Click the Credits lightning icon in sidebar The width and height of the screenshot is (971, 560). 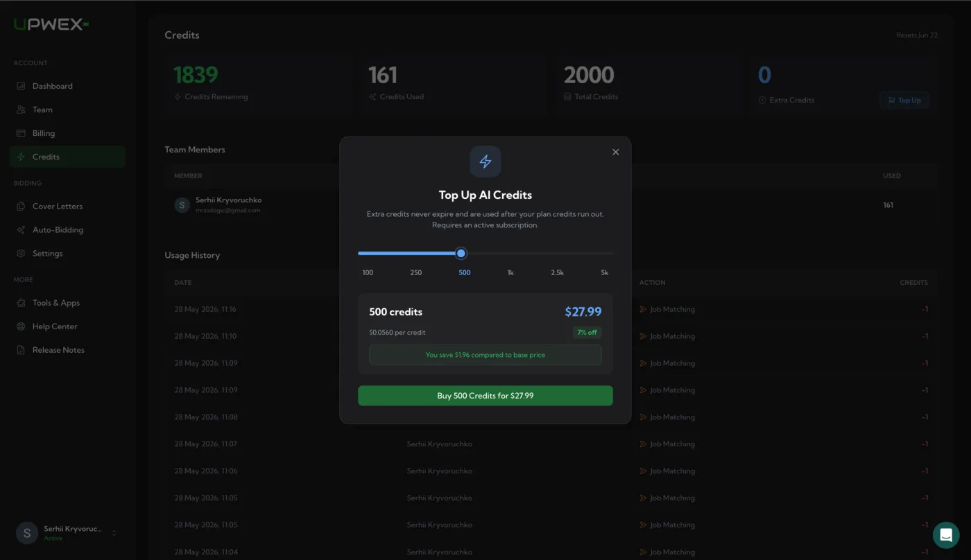click(x=21, y=157)
